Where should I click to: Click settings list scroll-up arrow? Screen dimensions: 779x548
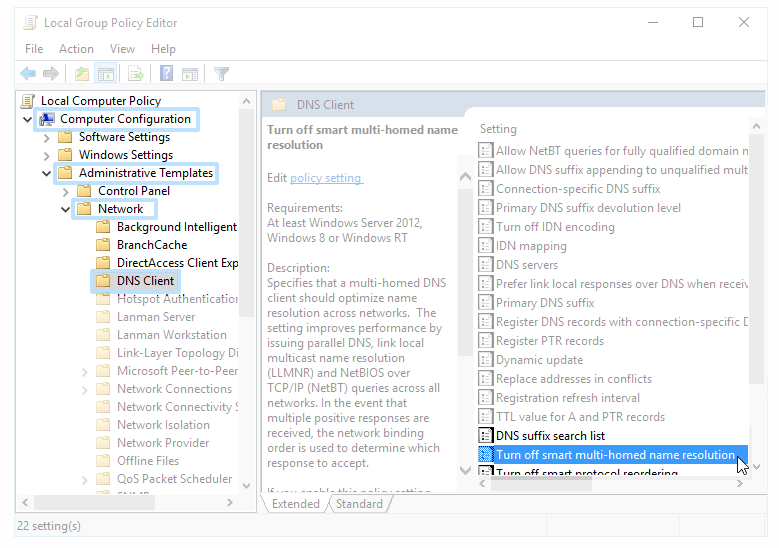pyautogui.click(x=756, y=126)
